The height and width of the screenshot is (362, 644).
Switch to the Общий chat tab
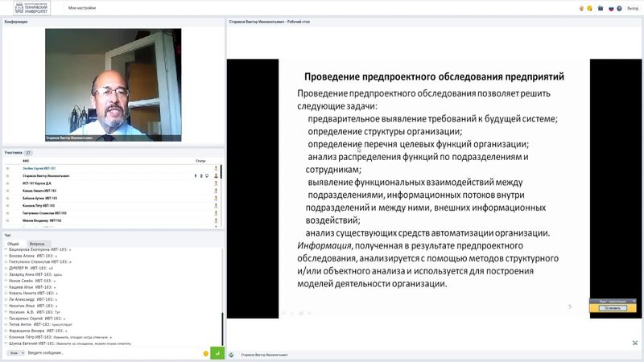(13, 244)
